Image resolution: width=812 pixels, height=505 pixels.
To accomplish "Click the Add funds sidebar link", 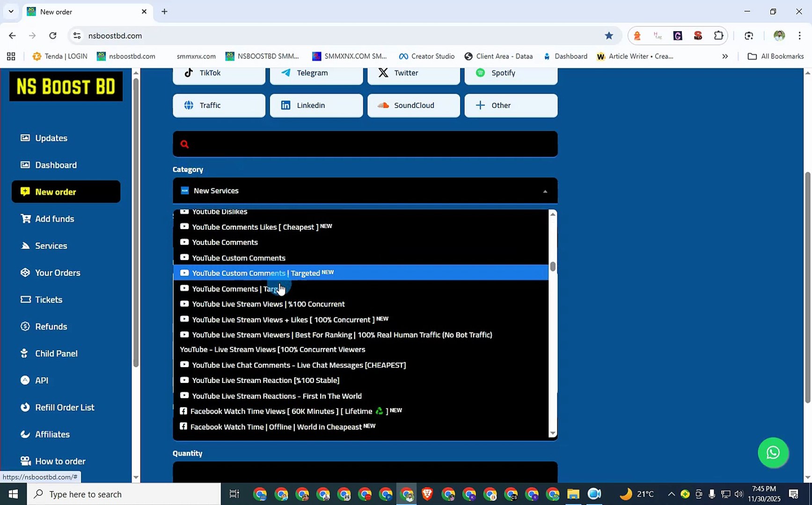I will pyautogui.click(x=54, y=218).
